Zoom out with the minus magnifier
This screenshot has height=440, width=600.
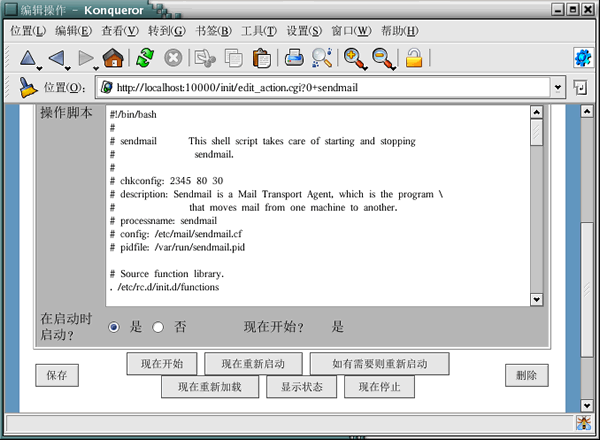[x=382, y=59]
